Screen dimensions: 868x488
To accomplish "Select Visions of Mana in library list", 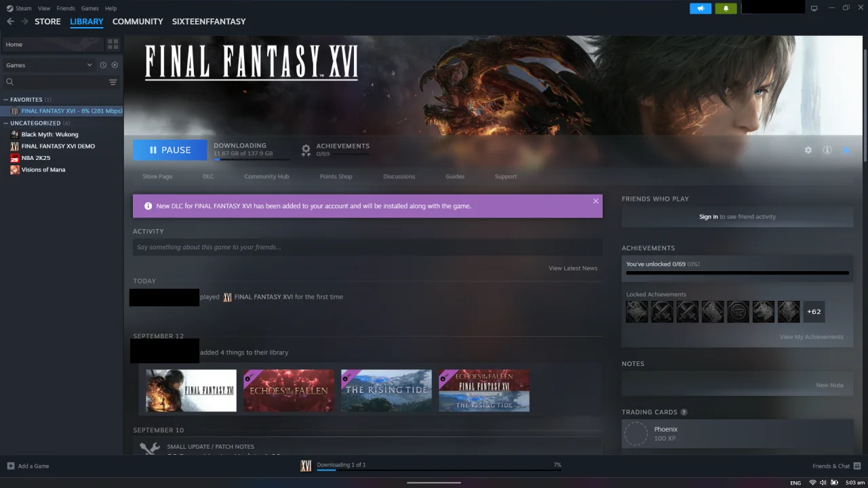I will (43, 169).
